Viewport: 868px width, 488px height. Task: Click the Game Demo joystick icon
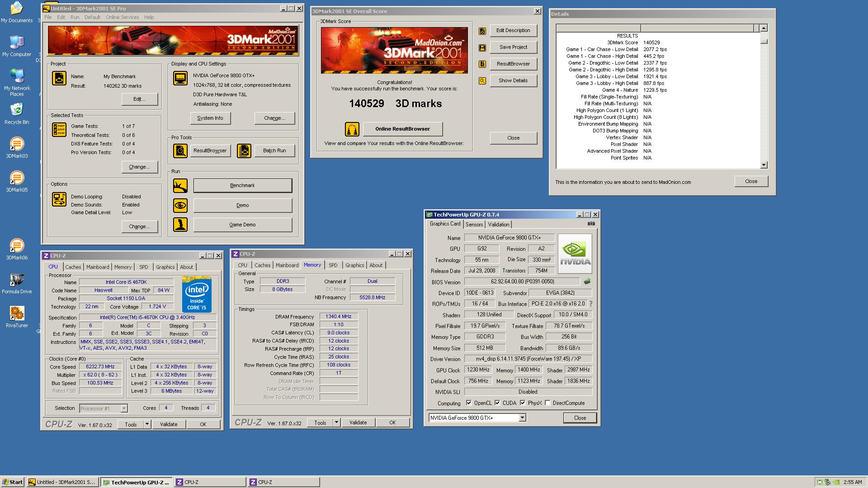click(x=180, y=225)
